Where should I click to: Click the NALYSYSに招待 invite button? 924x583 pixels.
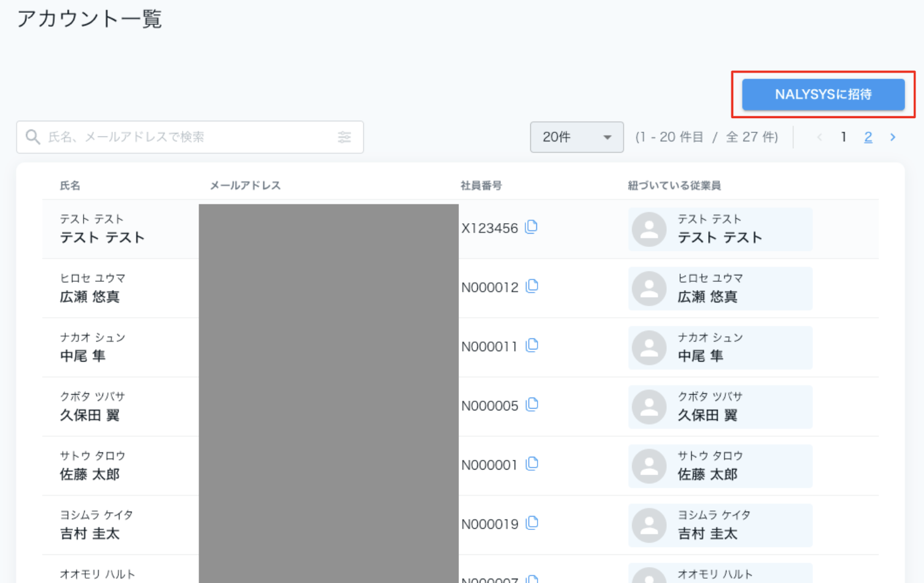(823, 95)
